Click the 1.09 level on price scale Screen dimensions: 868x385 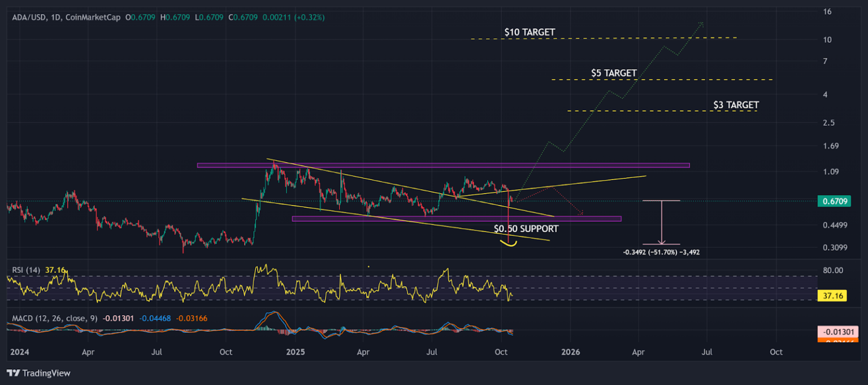click(x=831, y=172)
